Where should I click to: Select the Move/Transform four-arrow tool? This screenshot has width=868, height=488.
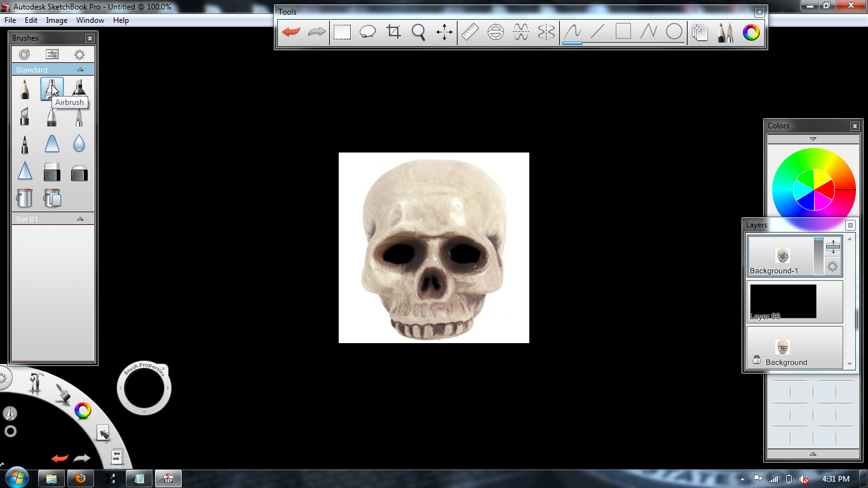[444, 32]
